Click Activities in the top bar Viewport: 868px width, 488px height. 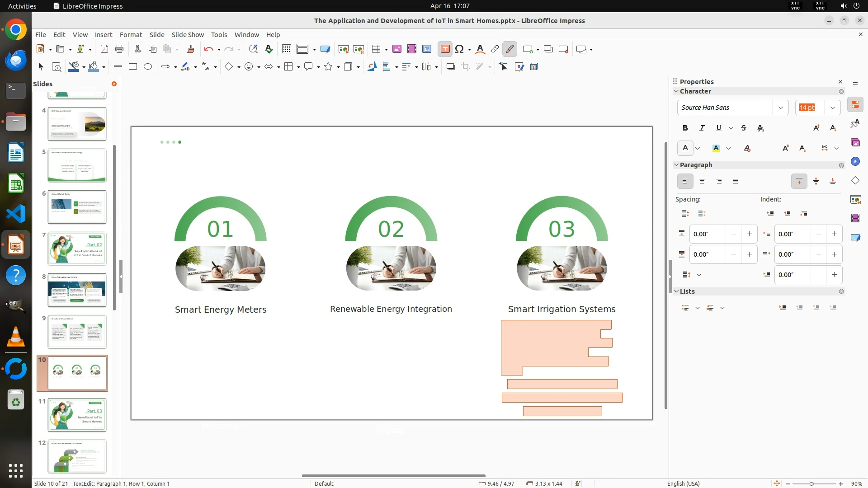pos(22,6)
